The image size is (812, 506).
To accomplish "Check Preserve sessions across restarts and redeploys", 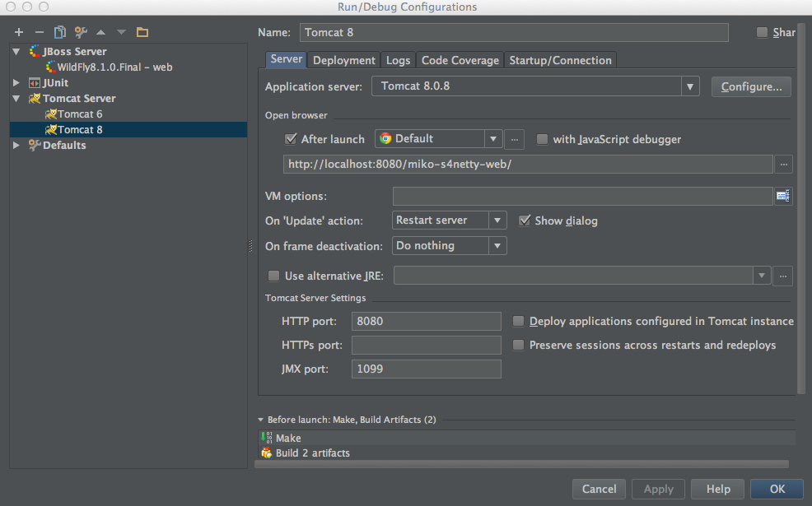I will tap(518, 345).
